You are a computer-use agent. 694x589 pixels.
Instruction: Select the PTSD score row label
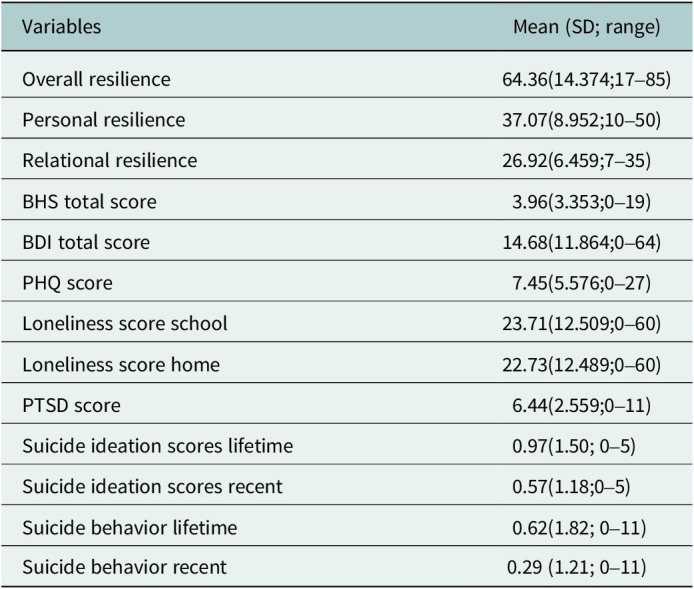[x=73, y=405]
